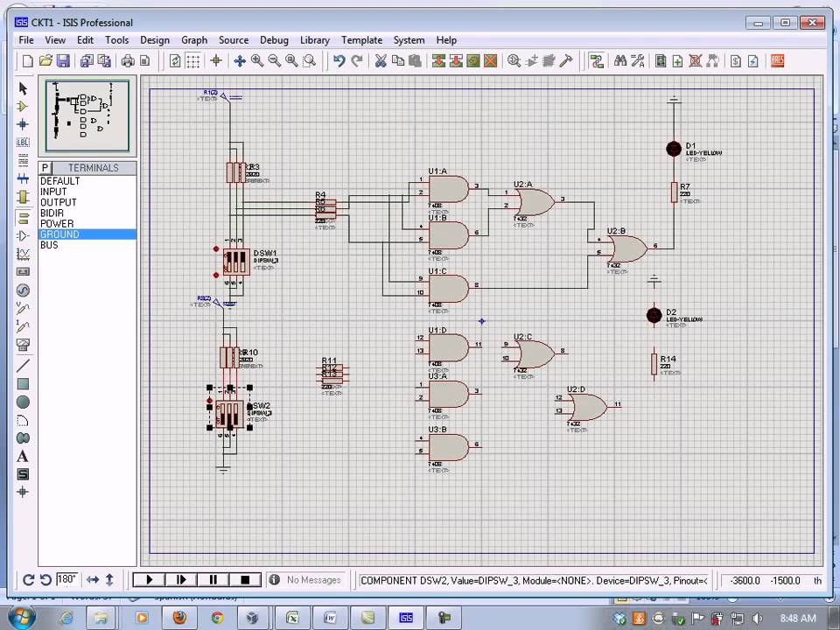840x630 pixels.
Task: Open the Graph menu
Action: [x=194, y=40]
